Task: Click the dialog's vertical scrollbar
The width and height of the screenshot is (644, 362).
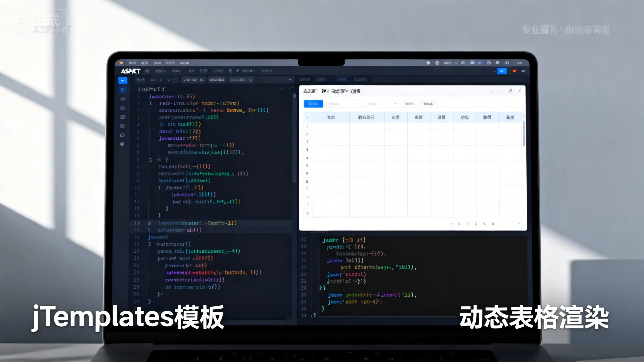Action: pyautogui.click(x=524, y=134)
